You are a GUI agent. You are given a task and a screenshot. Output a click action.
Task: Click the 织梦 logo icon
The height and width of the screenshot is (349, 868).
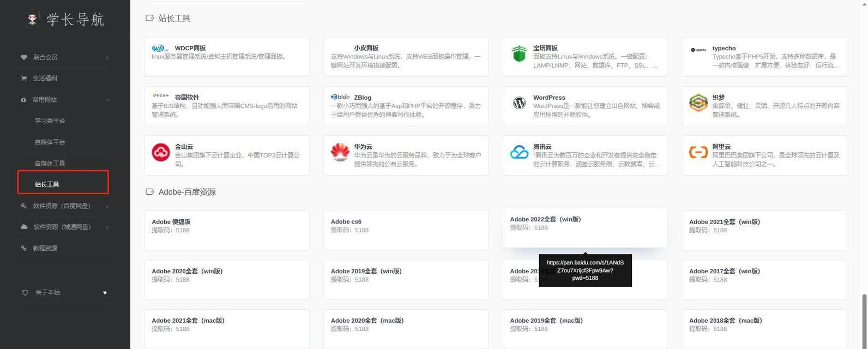click(698, 103)
